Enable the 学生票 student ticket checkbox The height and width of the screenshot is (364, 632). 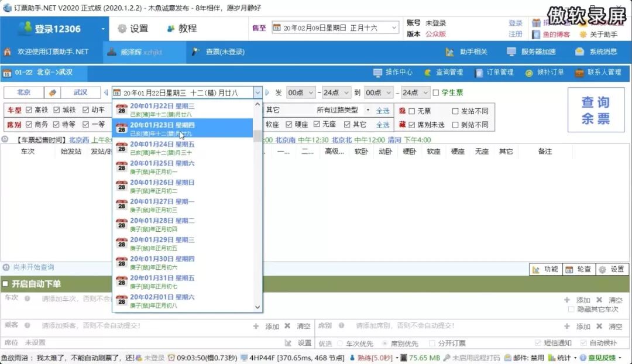click(436, 92)
